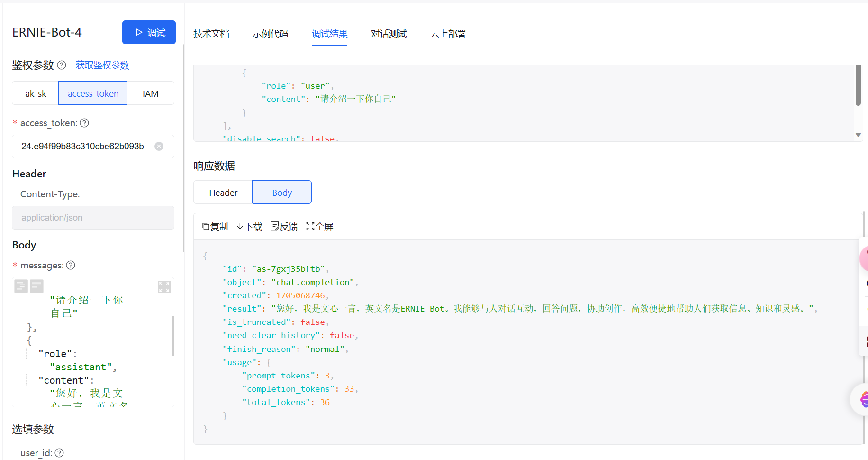
Task: Switch to 技术文档 tab
Action: (x=211, y=34)
